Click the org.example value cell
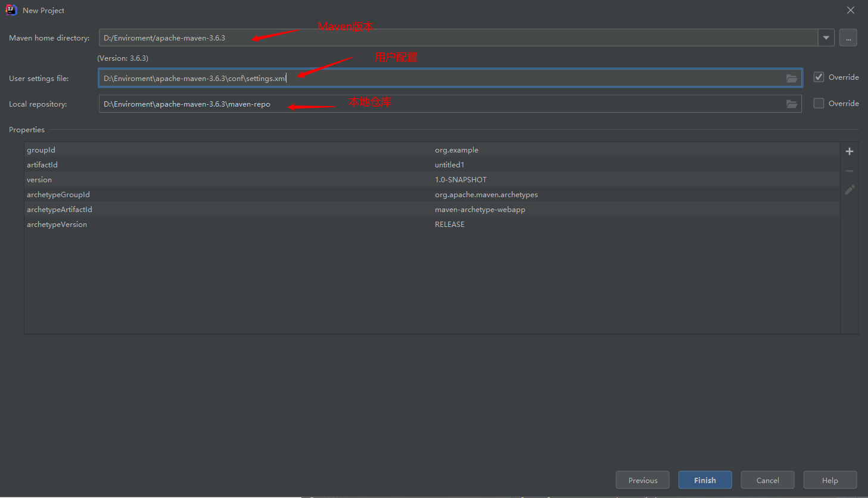The image size is (868, 498). click(x=456, y=150)
